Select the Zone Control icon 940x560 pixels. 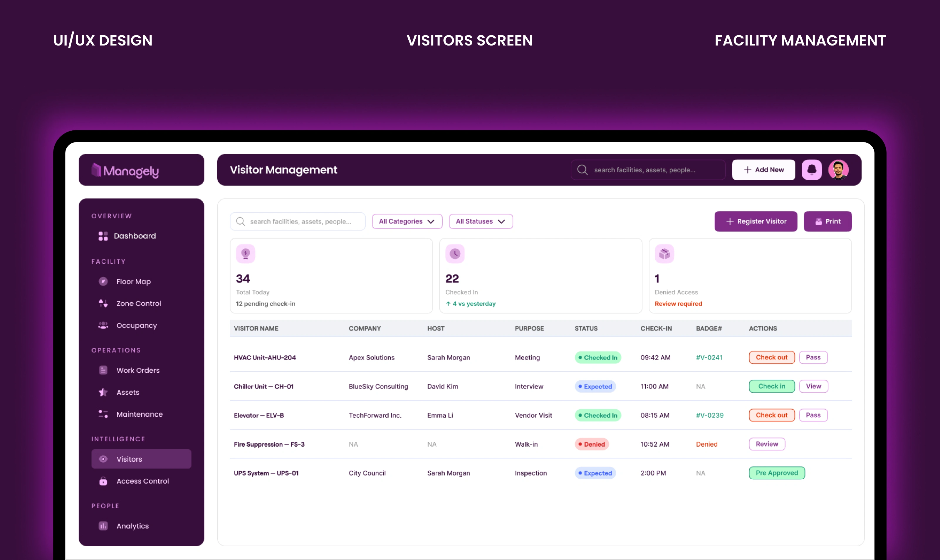[103, 303]
